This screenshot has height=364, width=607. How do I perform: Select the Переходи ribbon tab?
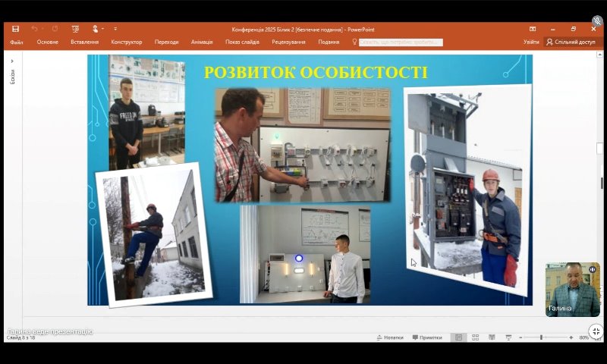click(x=166, y=42)
